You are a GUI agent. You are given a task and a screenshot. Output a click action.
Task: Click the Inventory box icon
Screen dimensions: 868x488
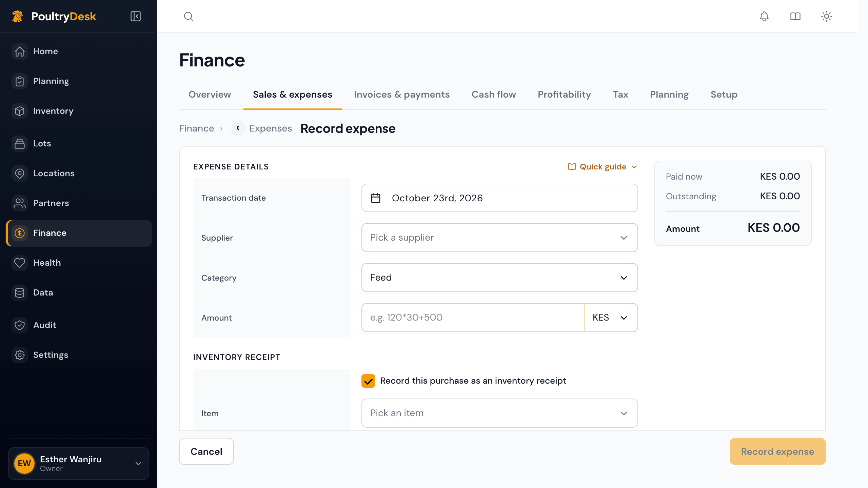coord(20,111)
